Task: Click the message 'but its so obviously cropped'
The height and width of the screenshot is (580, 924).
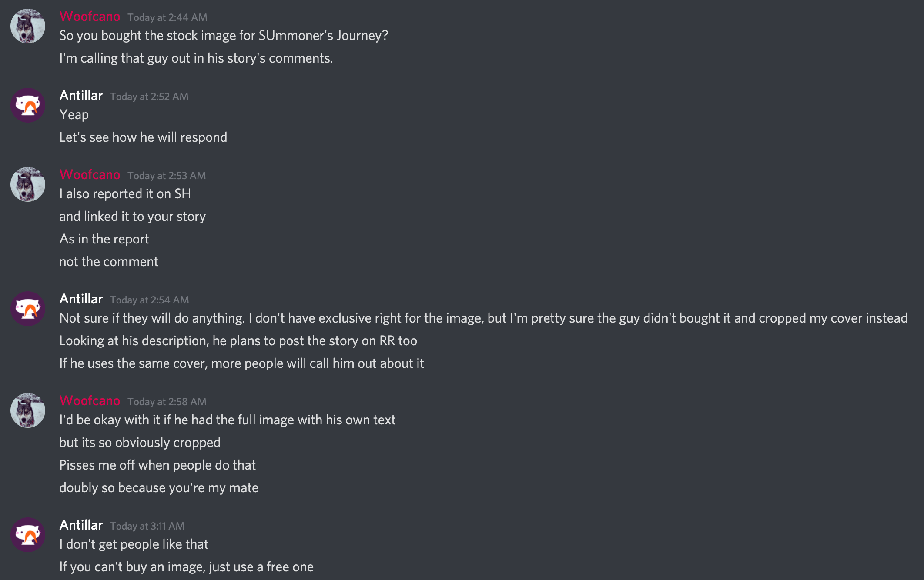Action: (x=140, y=442)
